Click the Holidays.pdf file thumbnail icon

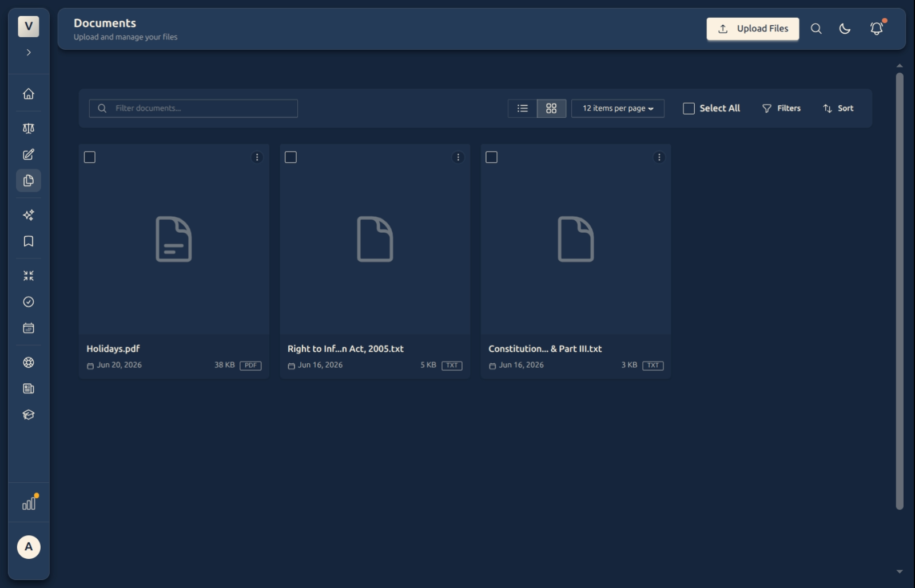(x=174, y=239)
